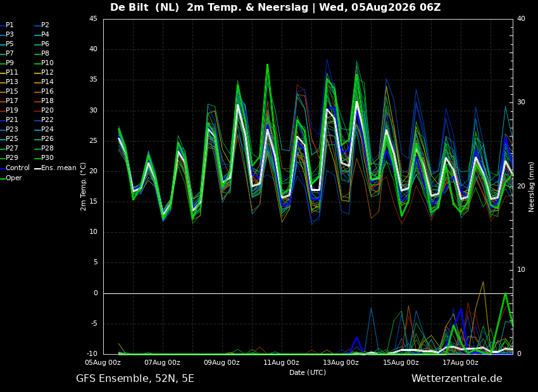Select the -10 temperature axis value

click(x=91, y=353)
